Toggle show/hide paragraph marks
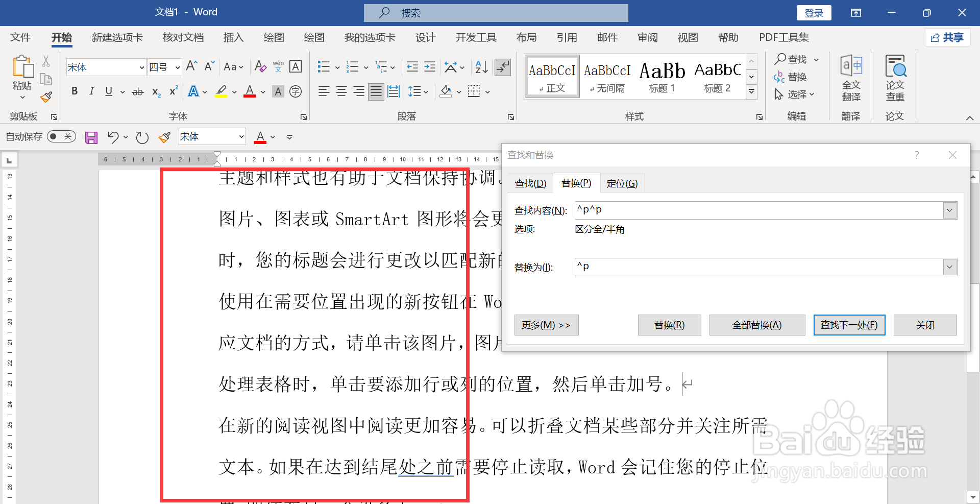The height and width of the screenshot is (504, 980). tap(503, 67)
